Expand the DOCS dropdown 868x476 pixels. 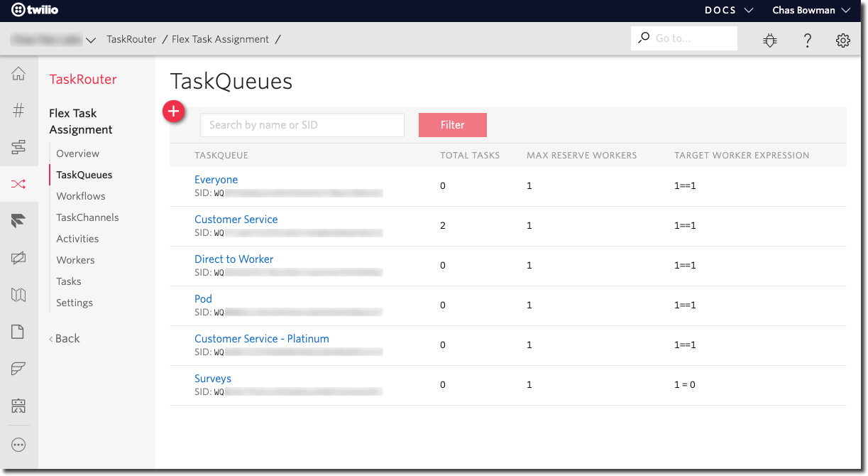729,11
